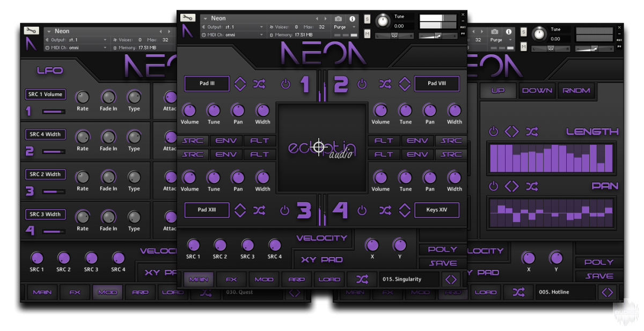The height and width of the screenshot is (331, 644).
Task: Toggle power button for source 1
Action: [x=286, y=84]
